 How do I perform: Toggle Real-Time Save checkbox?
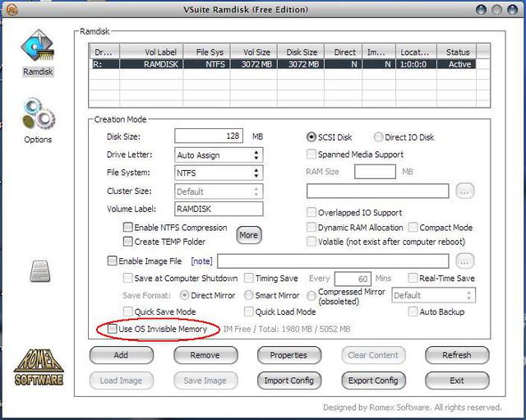pyautogui.click(x=413, y=278)
